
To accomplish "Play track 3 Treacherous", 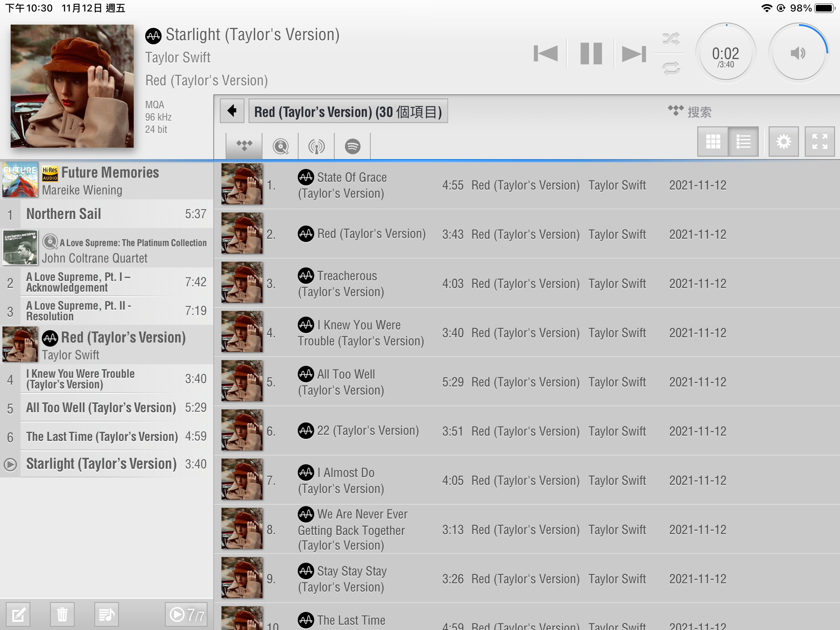I will (x=527, y=283).
